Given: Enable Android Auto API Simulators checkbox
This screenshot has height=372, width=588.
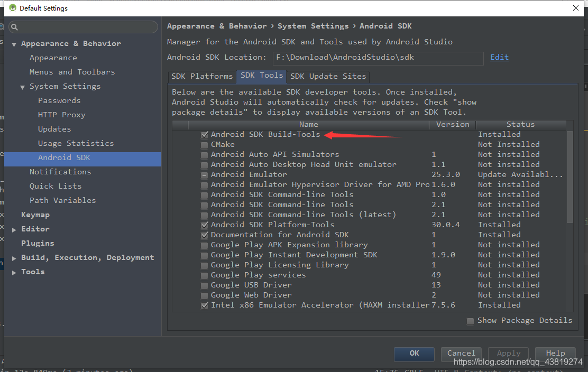Looking at the screenshot, I should [205, 155].
